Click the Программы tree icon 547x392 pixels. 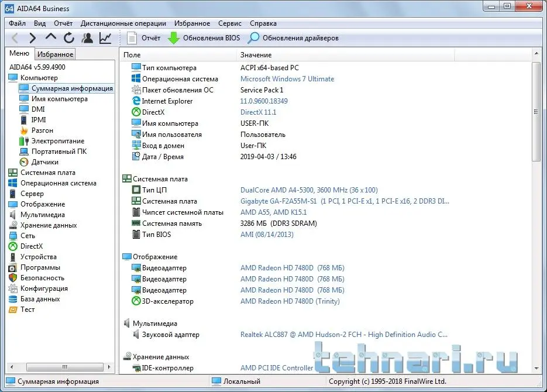[x=13, y=267]
